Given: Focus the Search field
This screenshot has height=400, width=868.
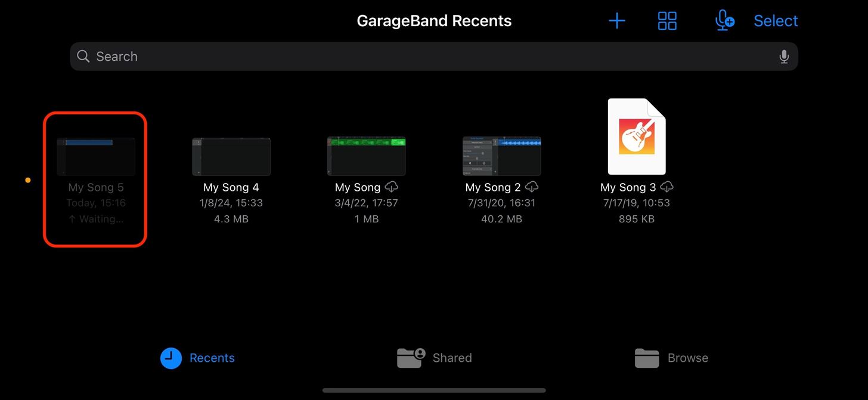Looking at the screenshot, I should coord(434,57).
